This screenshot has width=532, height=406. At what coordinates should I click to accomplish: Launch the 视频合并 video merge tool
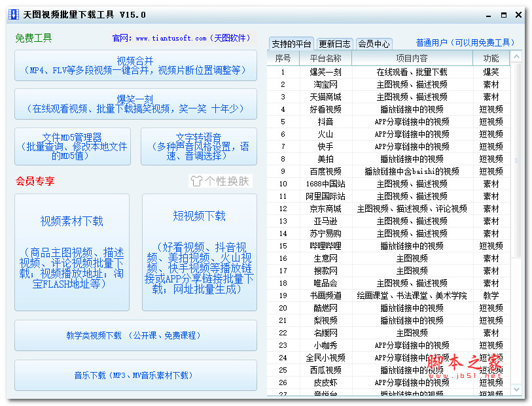[135, 65]
